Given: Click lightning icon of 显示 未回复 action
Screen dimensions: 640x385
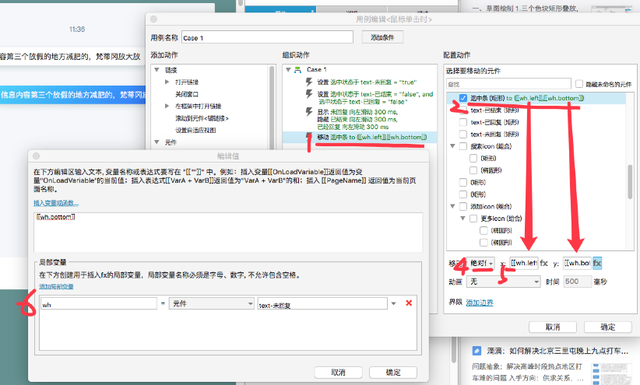Looking at the screenshot, I should (309, 111).
